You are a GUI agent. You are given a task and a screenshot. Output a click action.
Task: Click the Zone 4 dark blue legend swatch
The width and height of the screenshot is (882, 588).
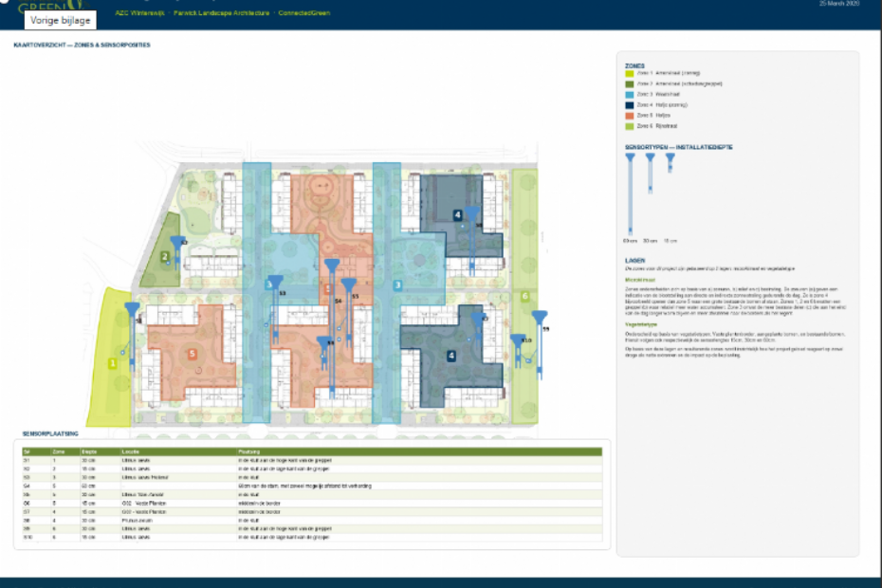pyautogui.click(x=630, y=105)
